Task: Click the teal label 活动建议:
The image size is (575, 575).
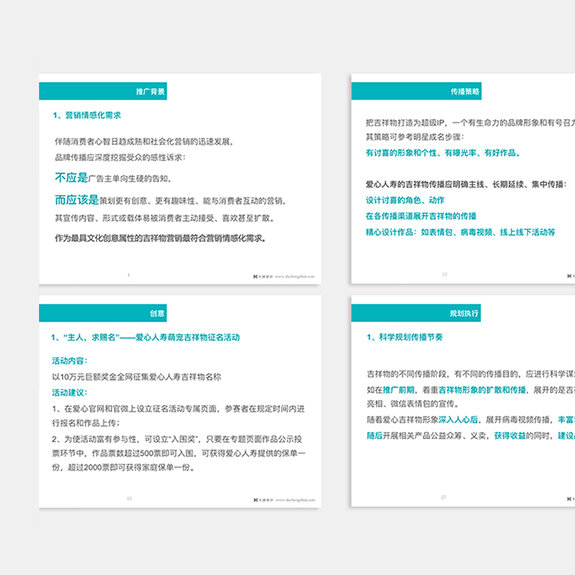Action: pos(70,393)
